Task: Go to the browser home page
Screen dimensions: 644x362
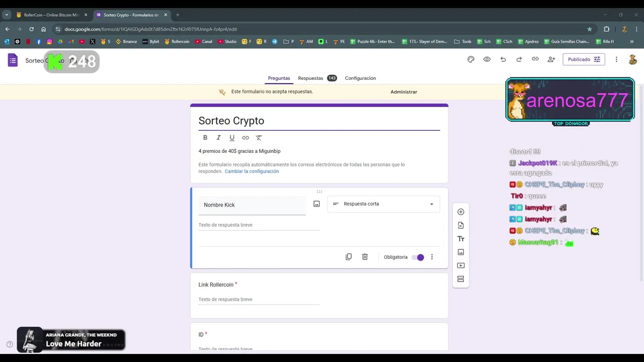Action: 44,29
